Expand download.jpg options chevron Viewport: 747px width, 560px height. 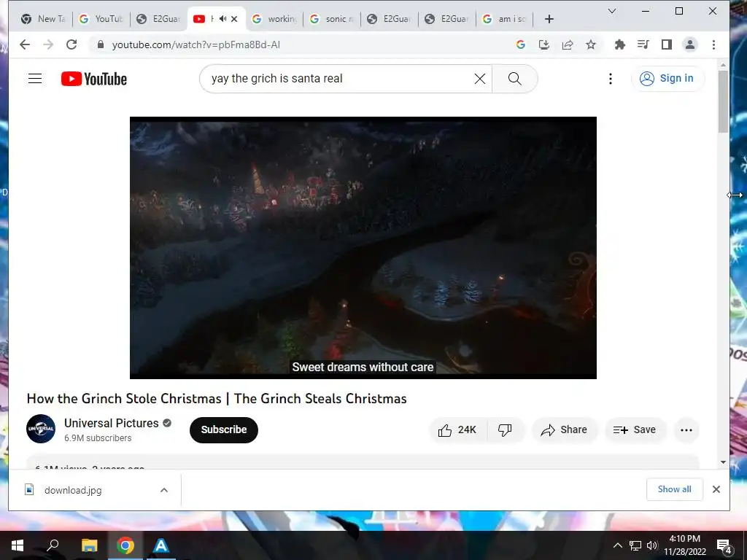(164, 490)
